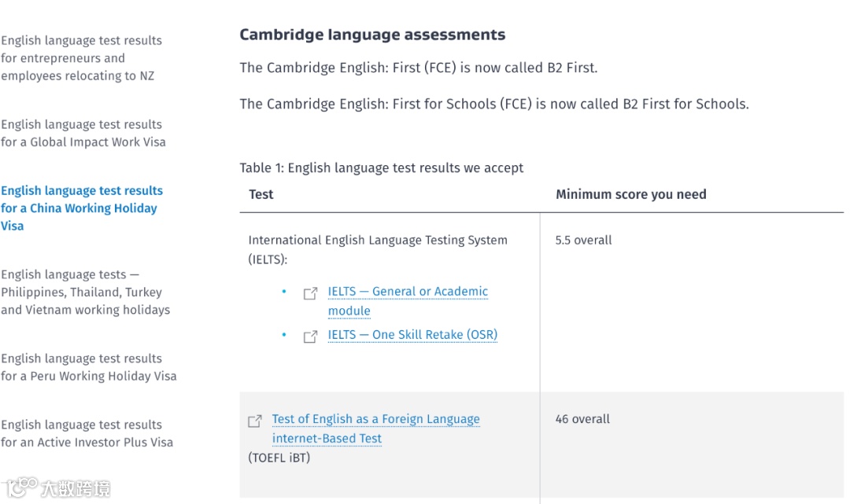The height and width of the screenshot is (504, 850).
Task: Click the Cambridge language assessments heading
Action: [372, 35]
